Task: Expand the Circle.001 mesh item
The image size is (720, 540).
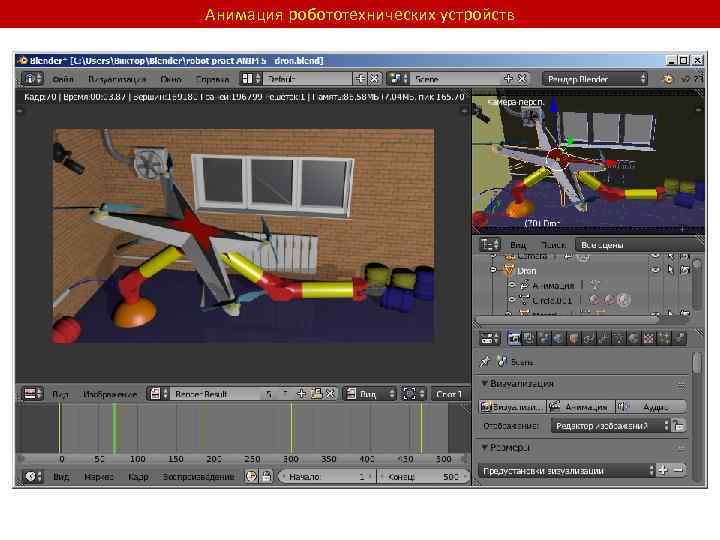Action: (x=512, y=300)
